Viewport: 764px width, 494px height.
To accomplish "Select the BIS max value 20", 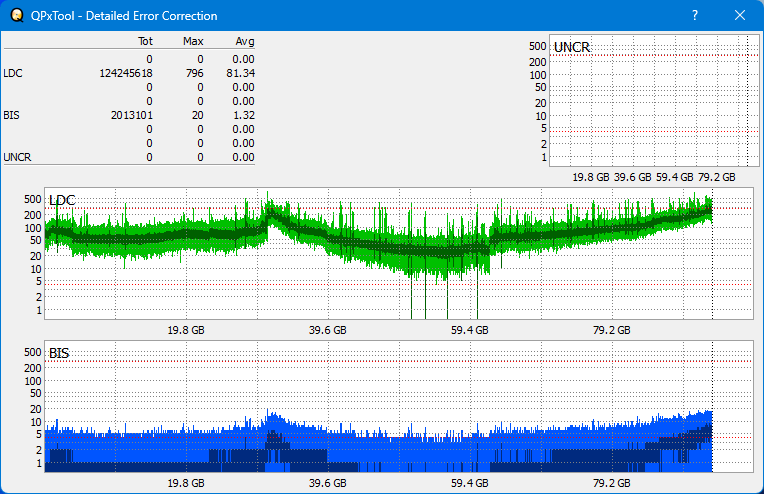I will point(197,115).
